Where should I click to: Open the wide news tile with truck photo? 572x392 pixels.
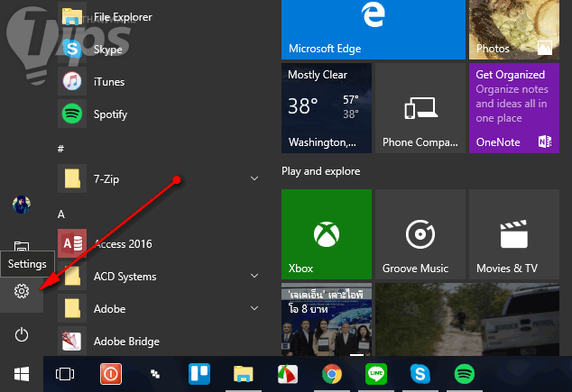pyautogui.click(x=467, y=319)
